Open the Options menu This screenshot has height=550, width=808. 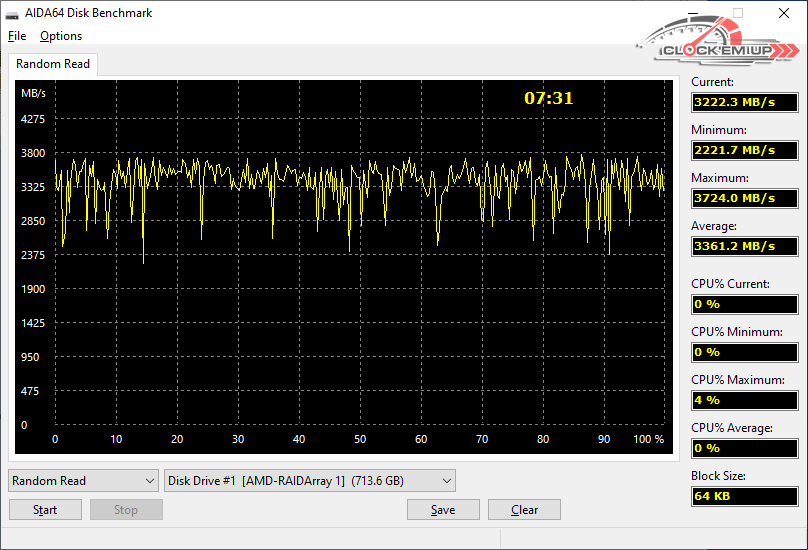tap(61, 36)
